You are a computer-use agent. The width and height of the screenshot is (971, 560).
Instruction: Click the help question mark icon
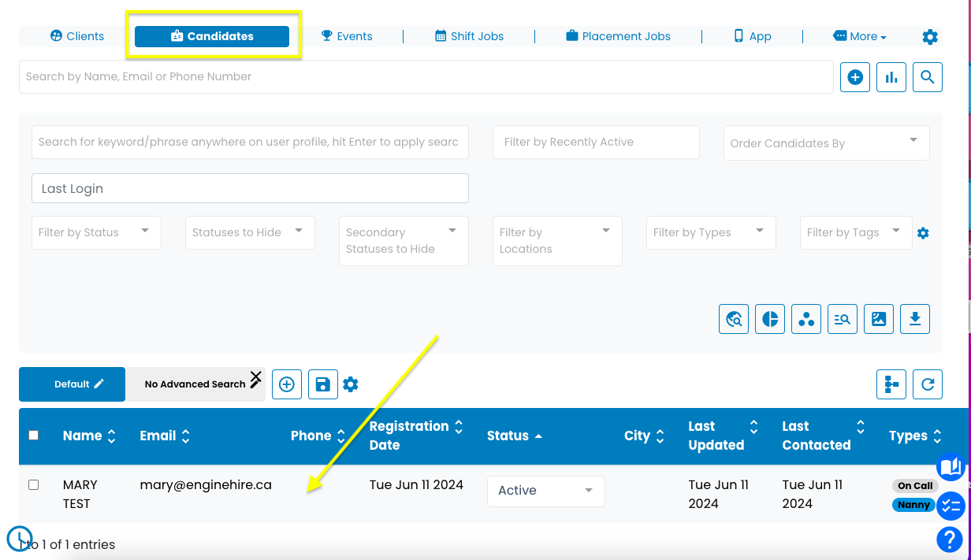pyautogui.click(x=950, y=540)
